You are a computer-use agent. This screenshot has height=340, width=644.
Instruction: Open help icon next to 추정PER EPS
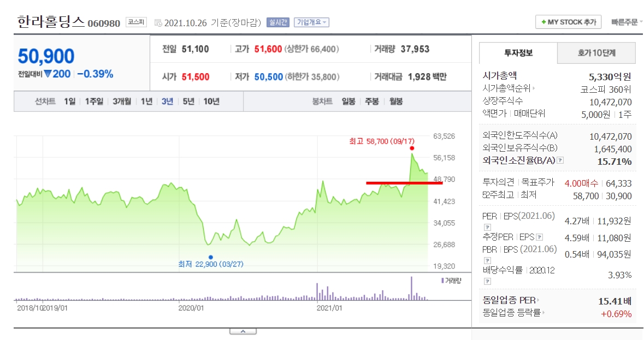(x=539, y=237)
